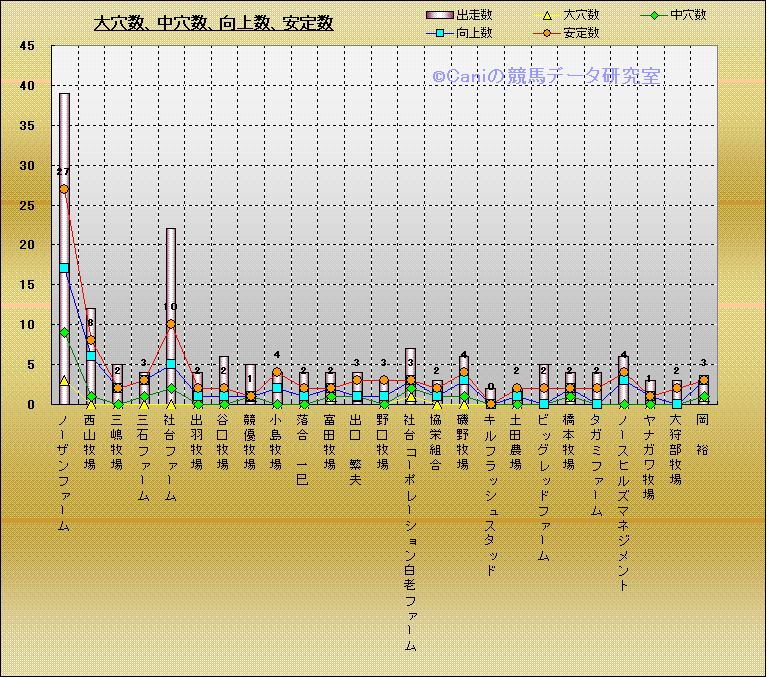Click the 45 value on the vertical axis
The width and height of the screenshot is (767, 678).
[x=27, y=46]
